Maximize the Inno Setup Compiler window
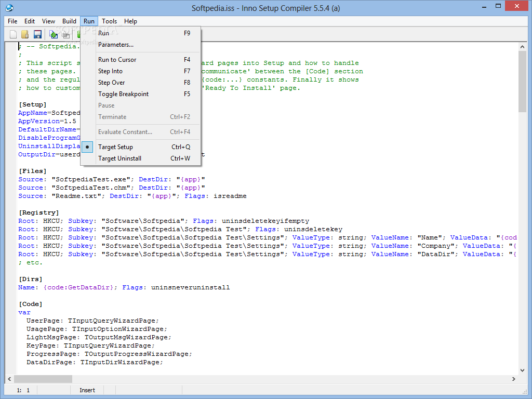This screenshot has width=532, height=399. [x=498, y=6]
